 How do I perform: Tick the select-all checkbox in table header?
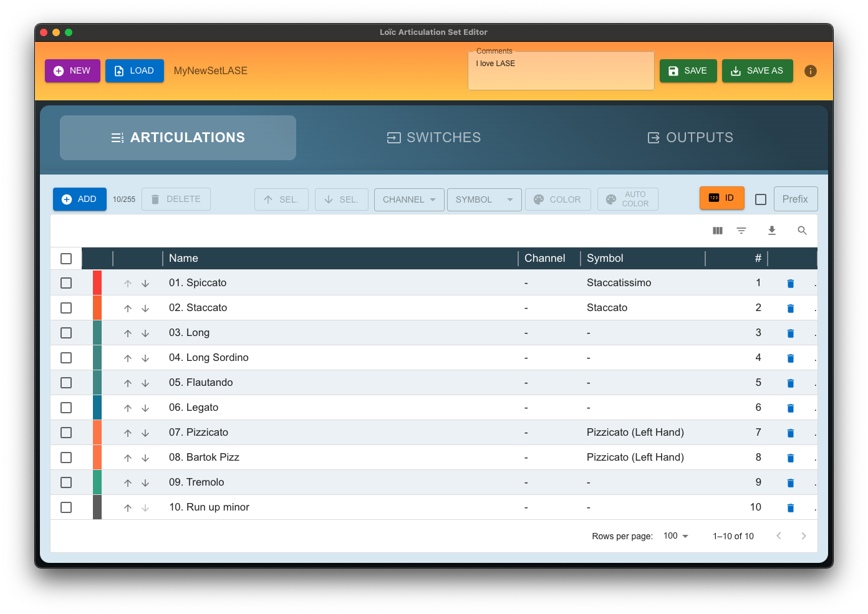click(66, 259)
